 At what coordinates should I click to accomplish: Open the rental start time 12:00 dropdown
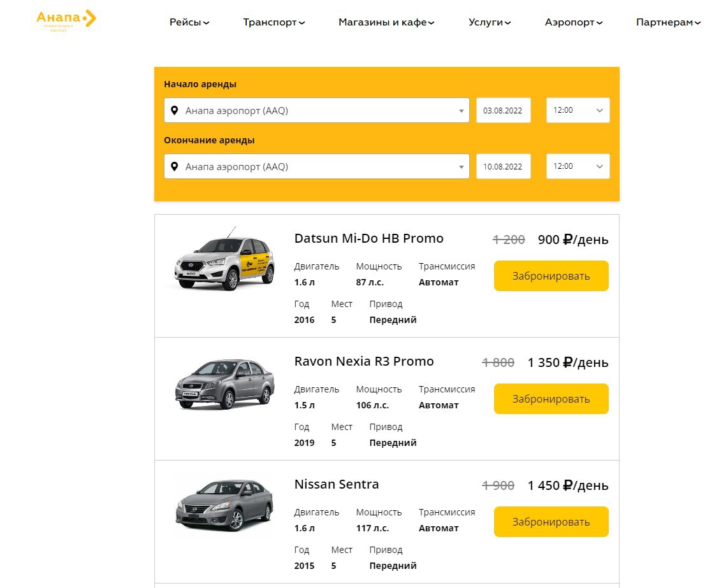(x=578, y=110)
